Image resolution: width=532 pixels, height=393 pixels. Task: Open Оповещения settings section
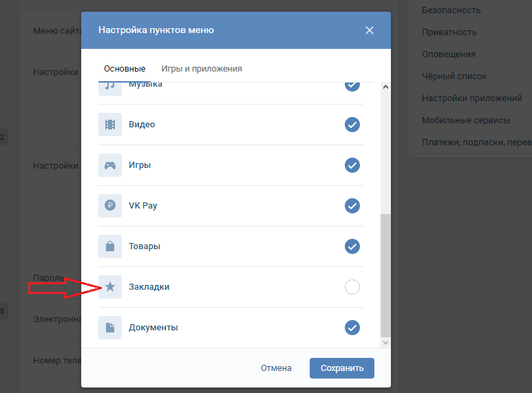[x=449, y=54]
